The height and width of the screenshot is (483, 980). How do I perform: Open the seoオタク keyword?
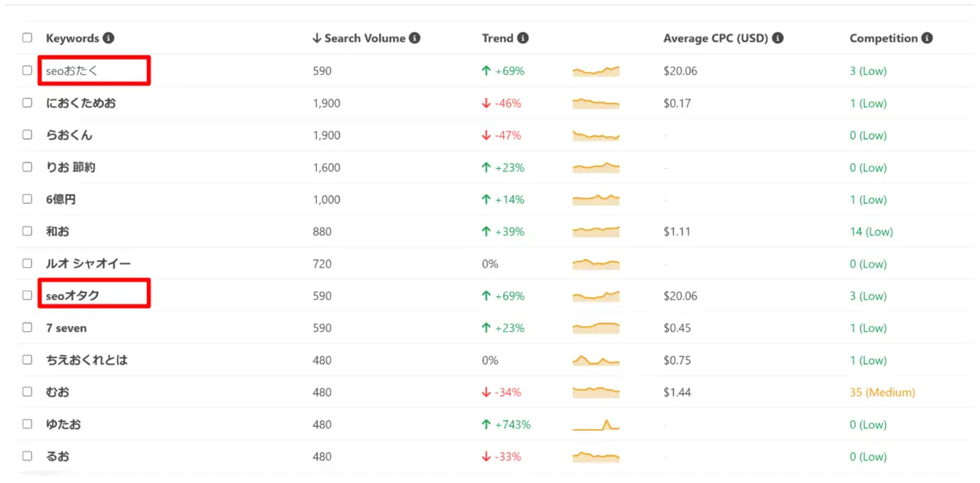pyautogui.click(x=73, y=296)
